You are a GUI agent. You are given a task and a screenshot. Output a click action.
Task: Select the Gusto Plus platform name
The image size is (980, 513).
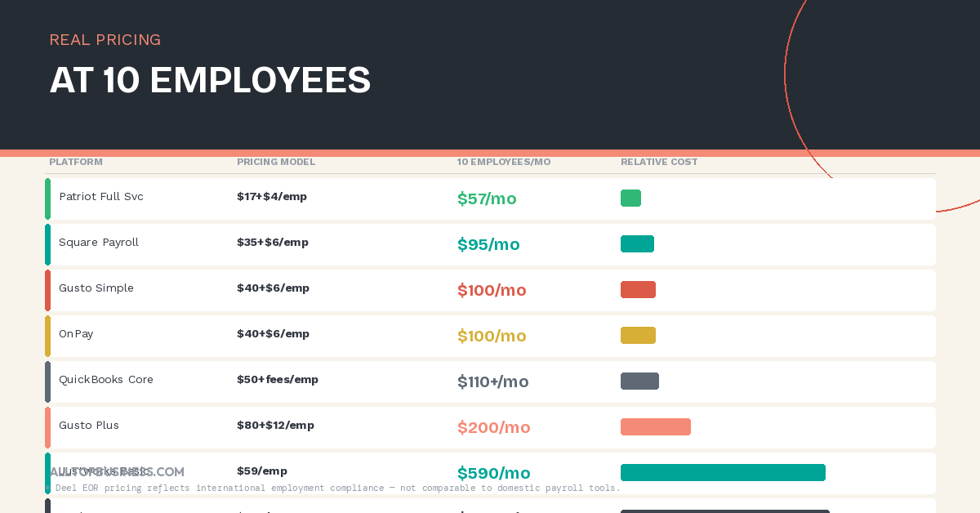point(89,426)
